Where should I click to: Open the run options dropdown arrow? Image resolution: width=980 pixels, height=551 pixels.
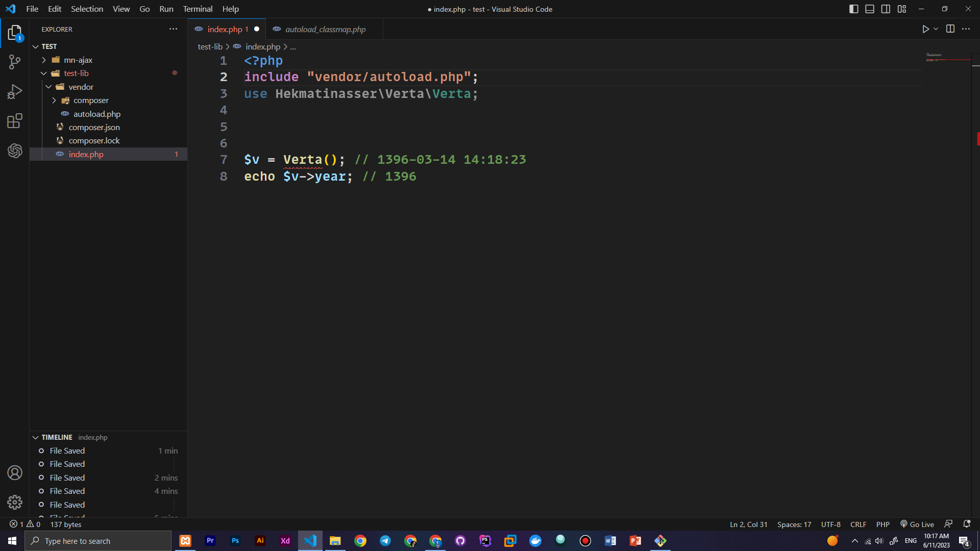[x=936, y=29]
